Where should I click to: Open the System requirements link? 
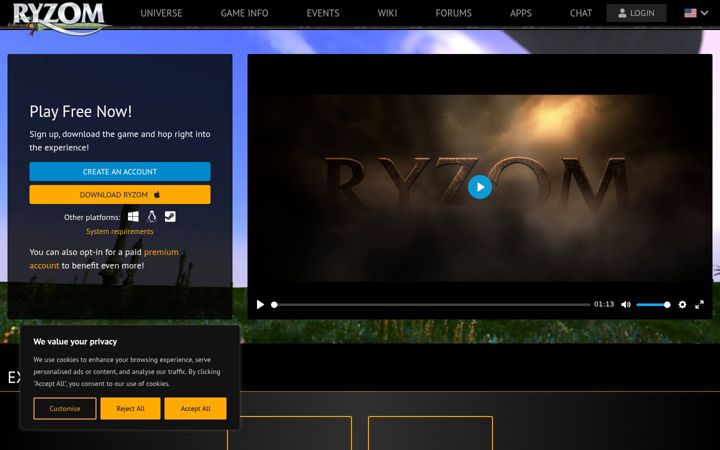coord(120,231)
